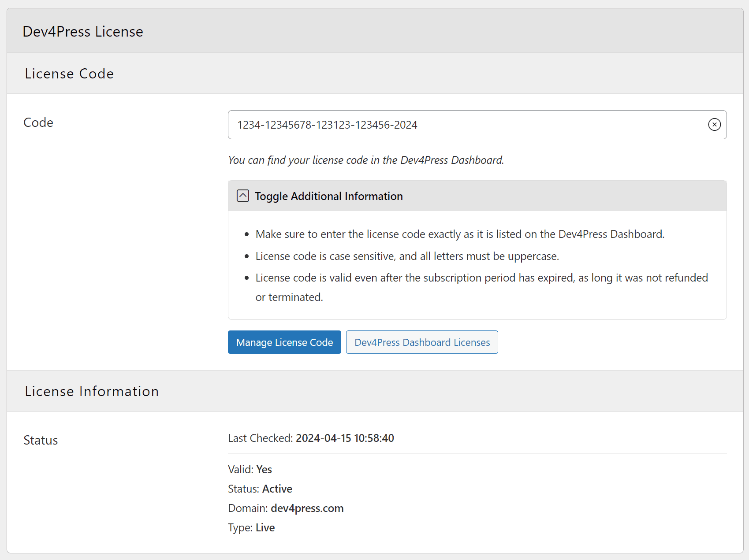
Task: Click the Code field label
Action: click(x=38, y=122)
